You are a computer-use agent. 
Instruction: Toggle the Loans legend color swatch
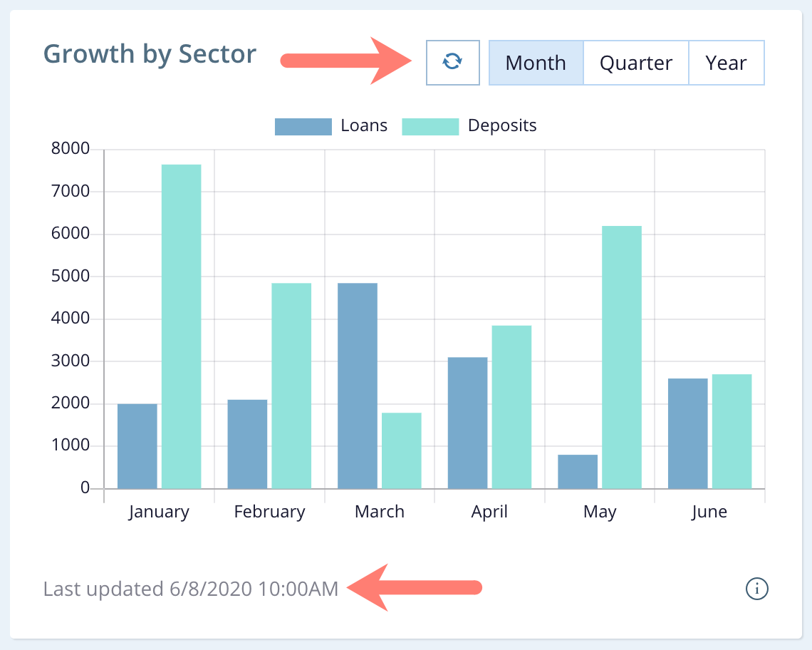[303, 126]
